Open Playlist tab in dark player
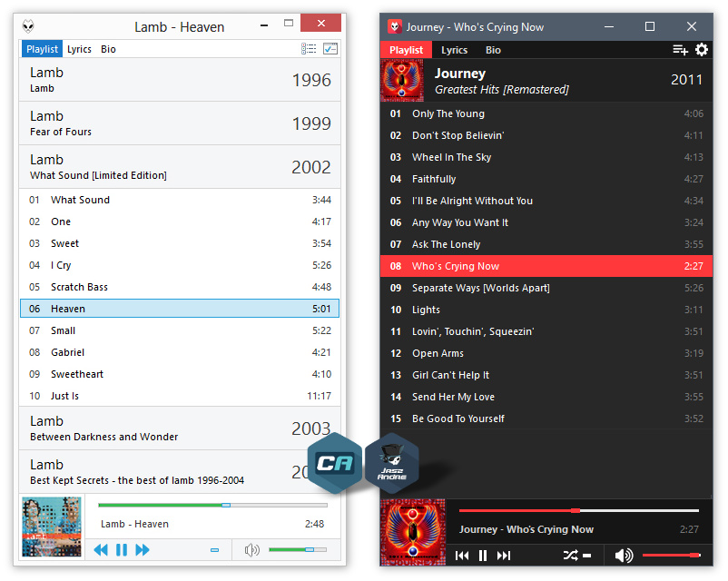 point(407,50)
